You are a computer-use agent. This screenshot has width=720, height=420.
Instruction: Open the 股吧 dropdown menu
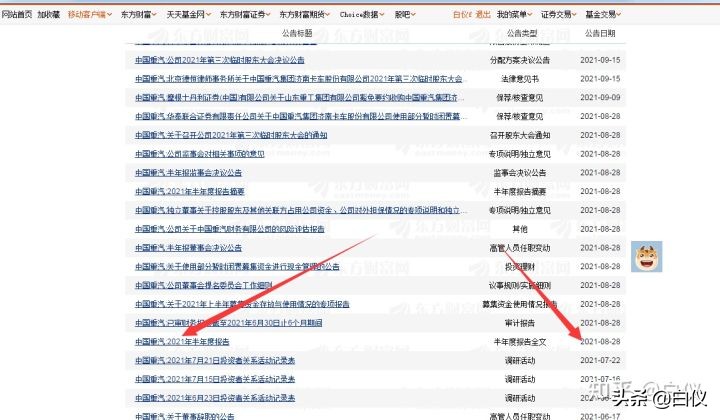[405, 15]
